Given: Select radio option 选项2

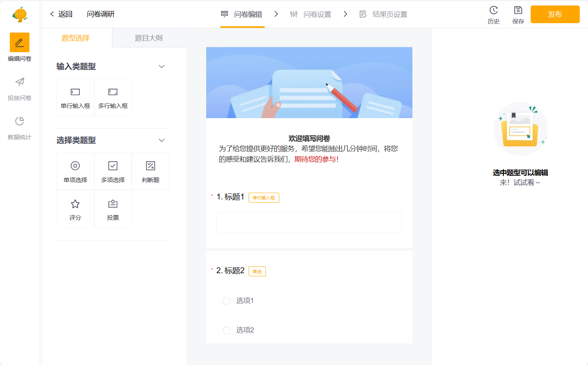Looking at the screenshot, I should point(227,330).
